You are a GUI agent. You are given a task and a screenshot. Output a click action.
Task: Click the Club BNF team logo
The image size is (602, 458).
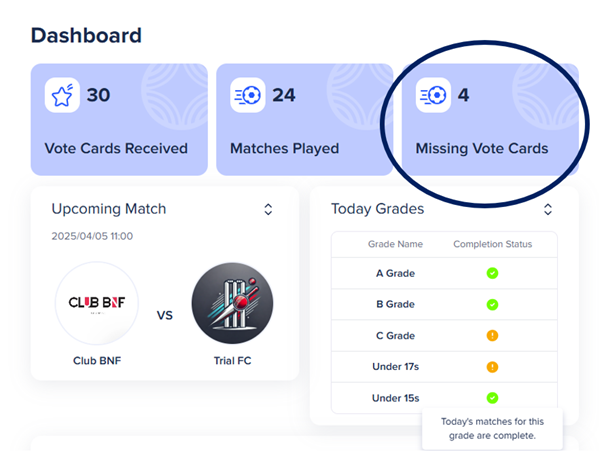pos(97,303)
